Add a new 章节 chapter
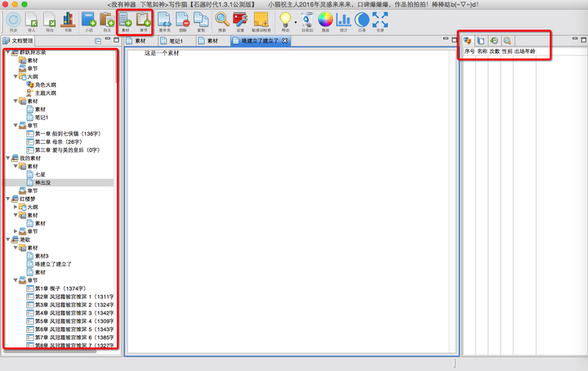588x371 pixels. pos(144,22)
